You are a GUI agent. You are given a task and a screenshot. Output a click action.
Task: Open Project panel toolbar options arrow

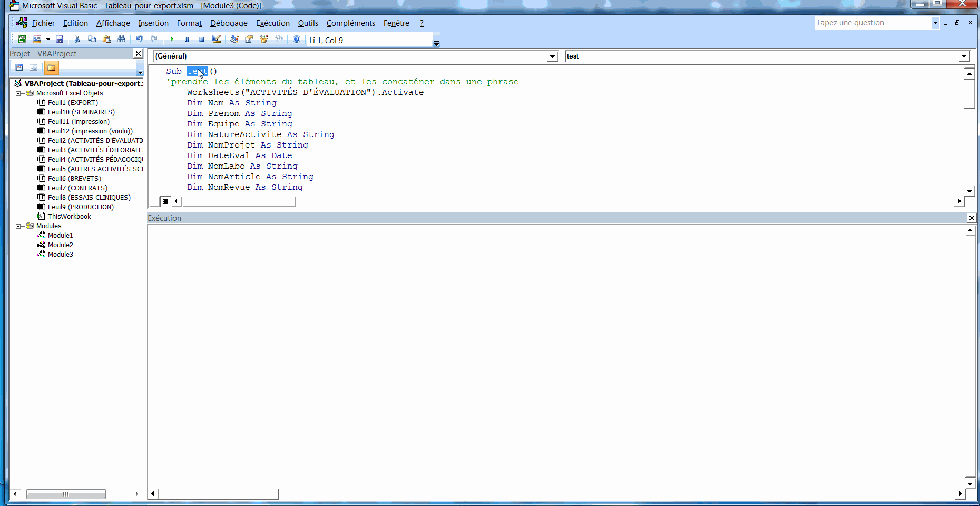pyautogui.click(x=140, y=72)
